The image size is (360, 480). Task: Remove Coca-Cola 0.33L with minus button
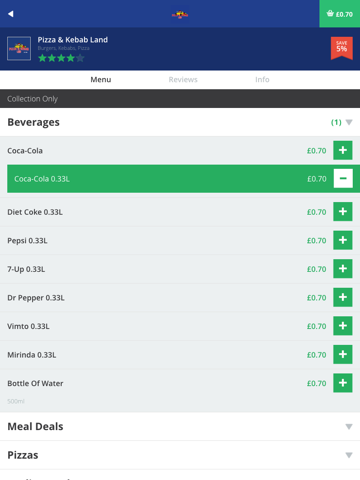tap(343, 178)
